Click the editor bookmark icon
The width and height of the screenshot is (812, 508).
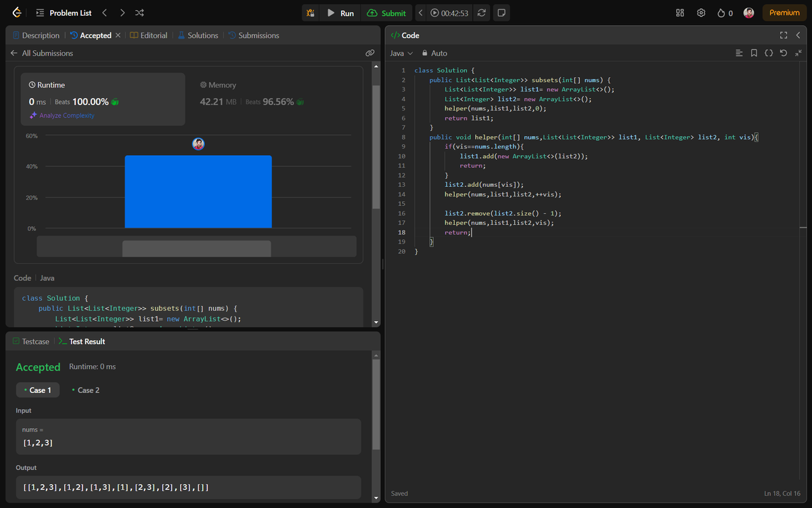pyautogui.click(x=754, y=53)
